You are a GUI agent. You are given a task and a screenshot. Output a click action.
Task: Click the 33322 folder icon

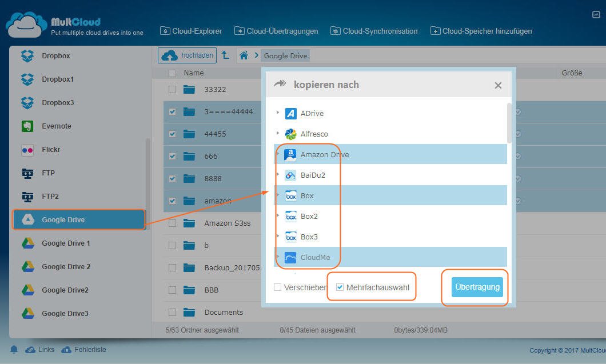(189, 90)
